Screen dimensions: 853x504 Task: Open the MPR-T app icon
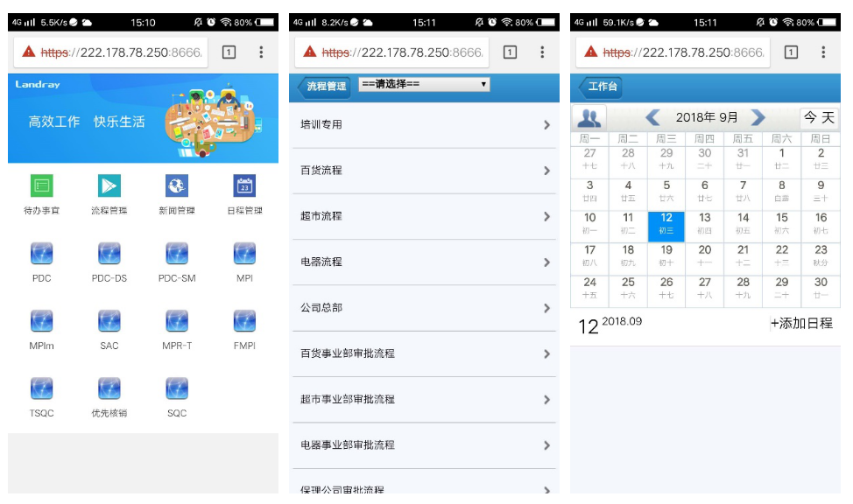click(x=177, y=321)
